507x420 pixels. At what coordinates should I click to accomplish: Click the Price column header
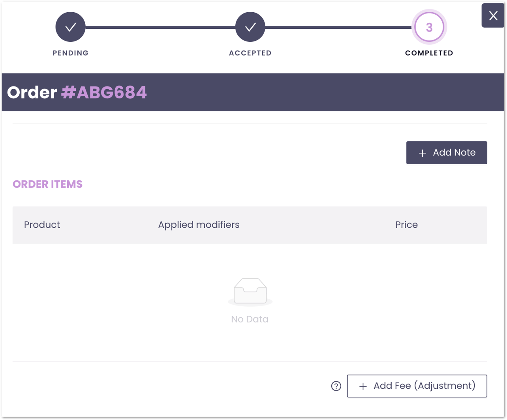[x=406, y=225]
